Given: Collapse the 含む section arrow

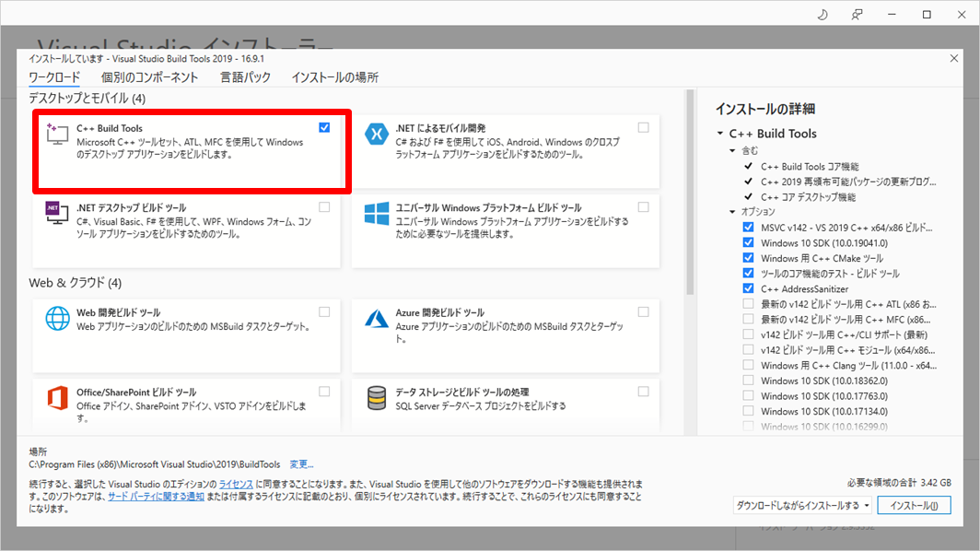Looking at the screenshot, I should (732, 151).
